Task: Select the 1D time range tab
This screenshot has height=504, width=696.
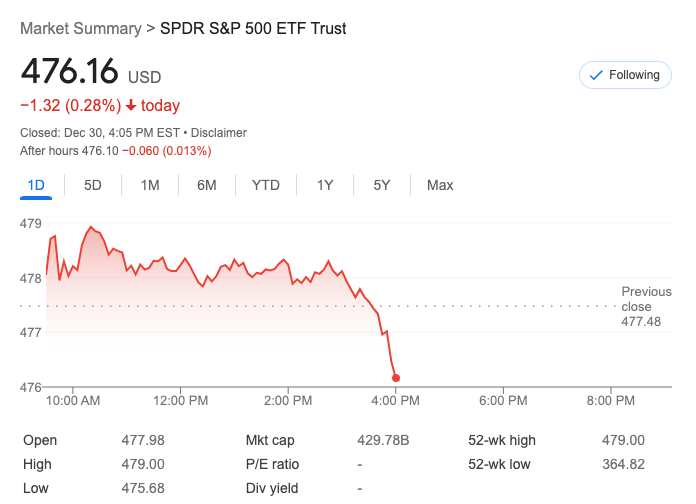Action: [36, 185]
